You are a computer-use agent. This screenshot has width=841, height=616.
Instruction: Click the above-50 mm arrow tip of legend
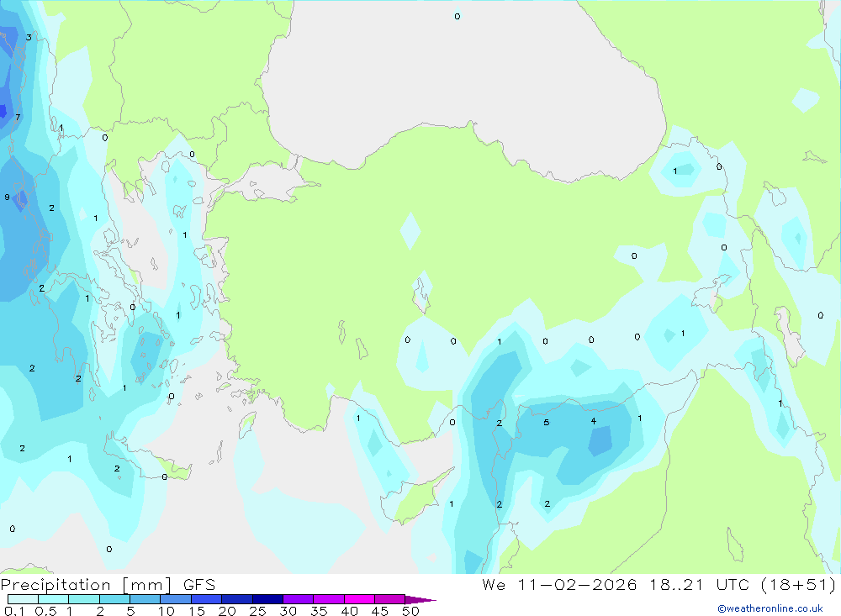pyautogui.click(x=420, y=600)
